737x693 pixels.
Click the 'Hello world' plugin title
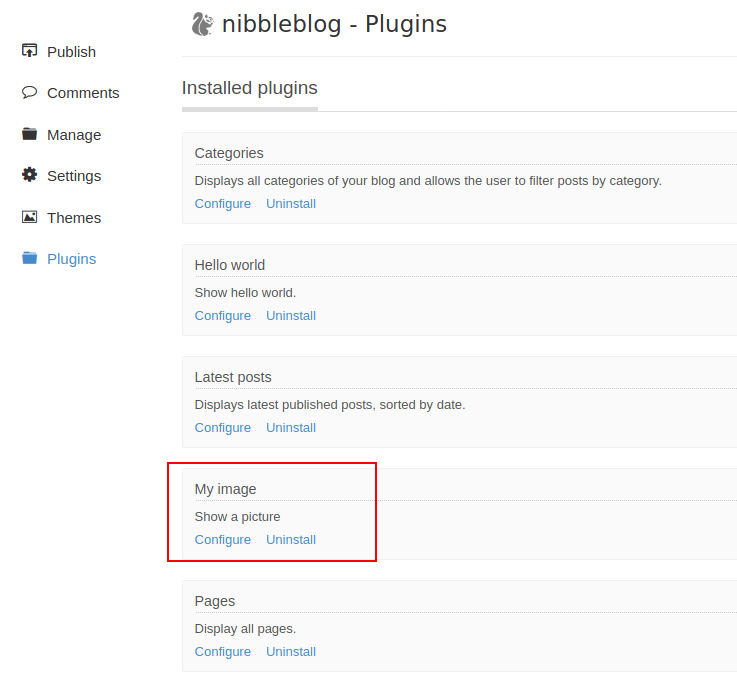(x=230, y=265)
